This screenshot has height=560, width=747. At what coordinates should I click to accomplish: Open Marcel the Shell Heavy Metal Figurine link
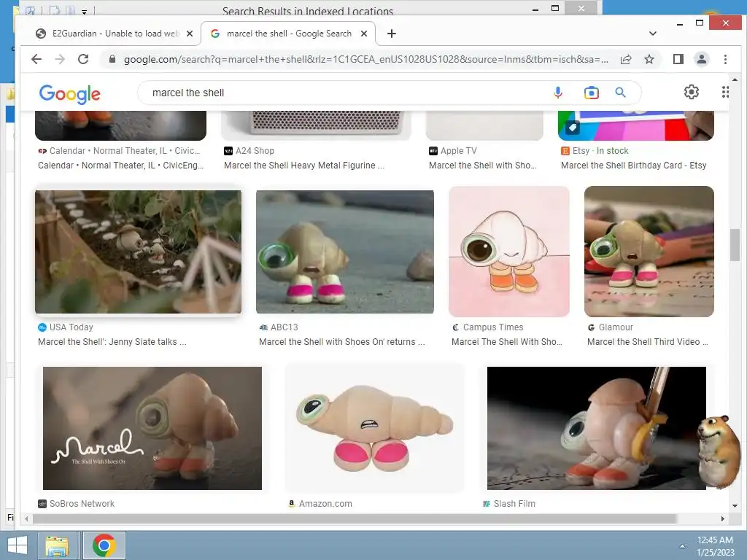304,166
